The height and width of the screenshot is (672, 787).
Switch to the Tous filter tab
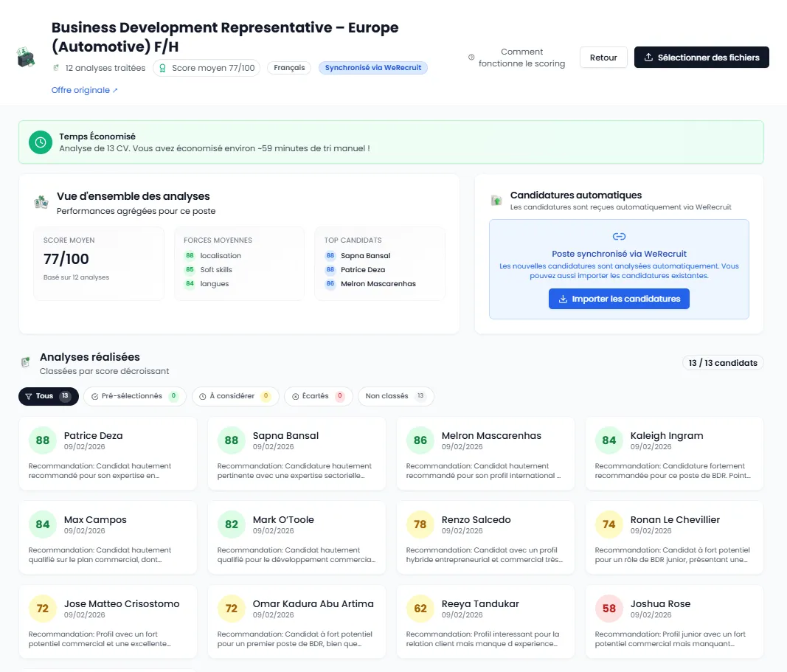coord(47,396)
